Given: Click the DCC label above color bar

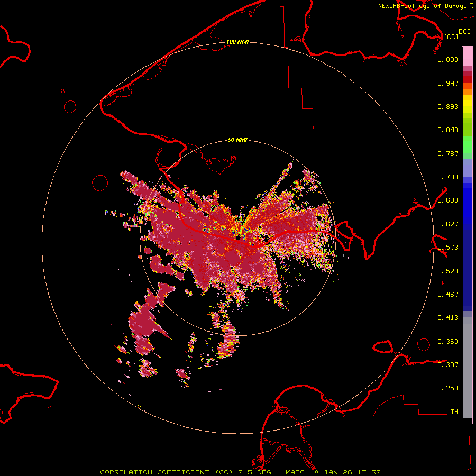Looking at the screenshot, I should pyautogui.click(x=465, y=32).
